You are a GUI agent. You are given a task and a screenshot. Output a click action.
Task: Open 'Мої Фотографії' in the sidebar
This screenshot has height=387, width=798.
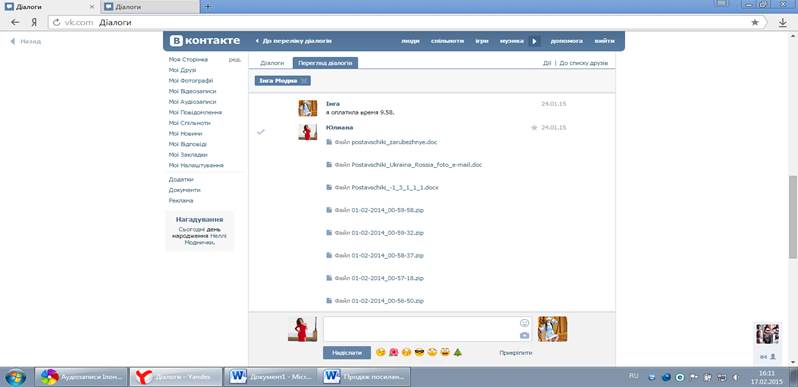(191, 81)
